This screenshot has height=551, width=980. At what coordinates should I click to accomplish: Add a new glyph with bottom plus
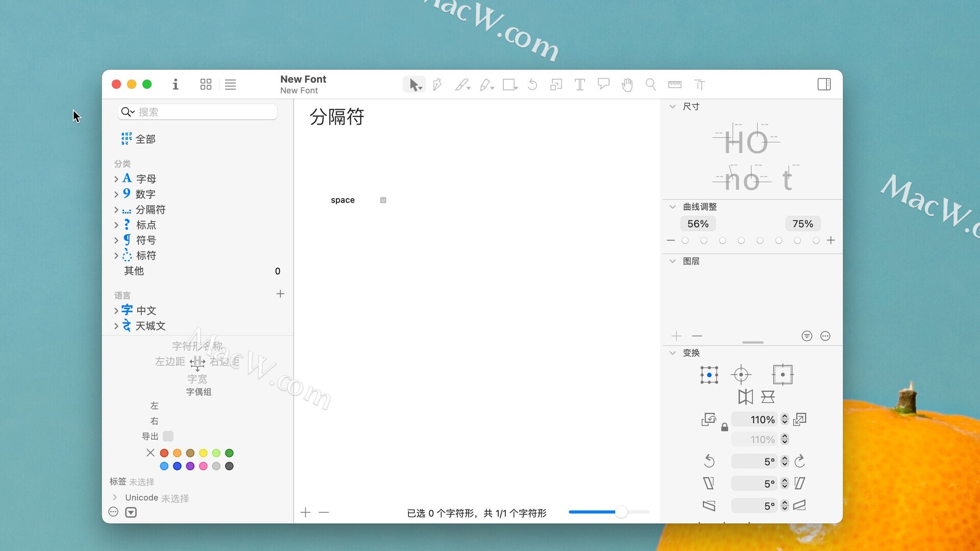305,512
